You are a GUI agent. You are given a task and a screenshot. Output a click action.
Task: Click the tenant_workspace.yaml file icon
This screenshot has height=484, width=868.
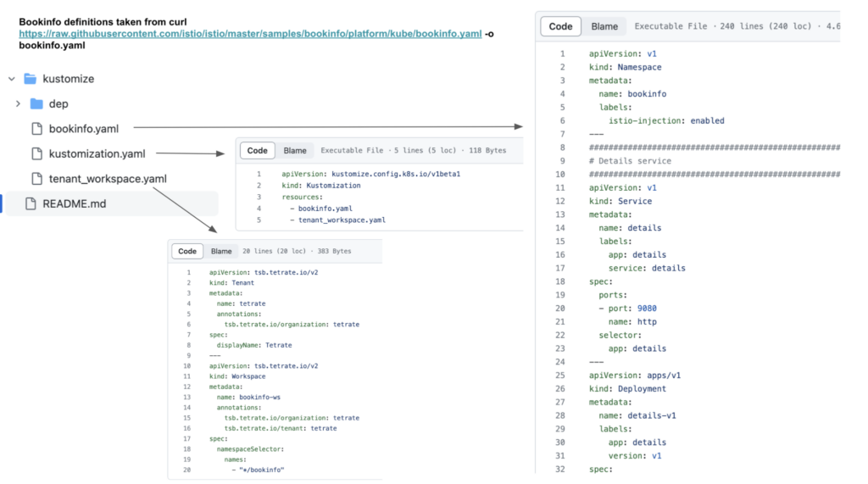click(36, 179)
